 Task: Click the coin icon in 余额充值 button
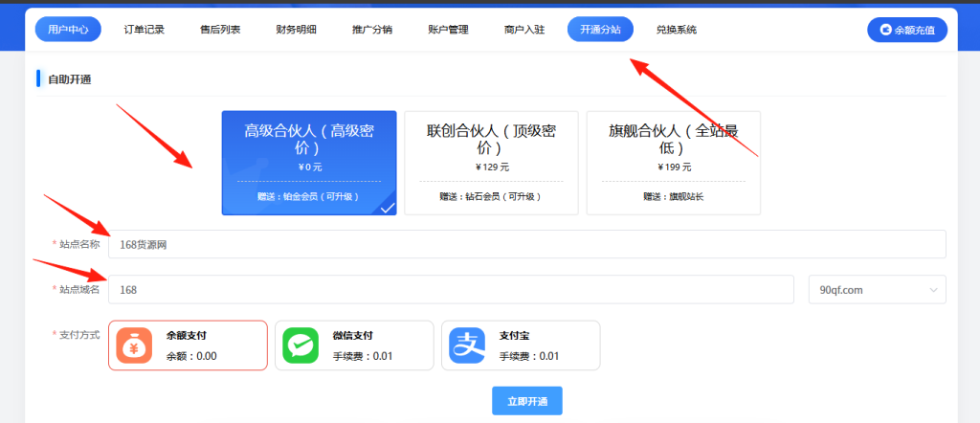pos(885,30)
